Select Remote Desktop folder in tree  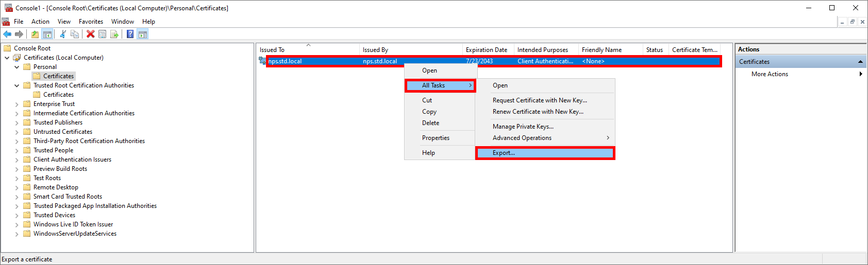coord(56,187)
